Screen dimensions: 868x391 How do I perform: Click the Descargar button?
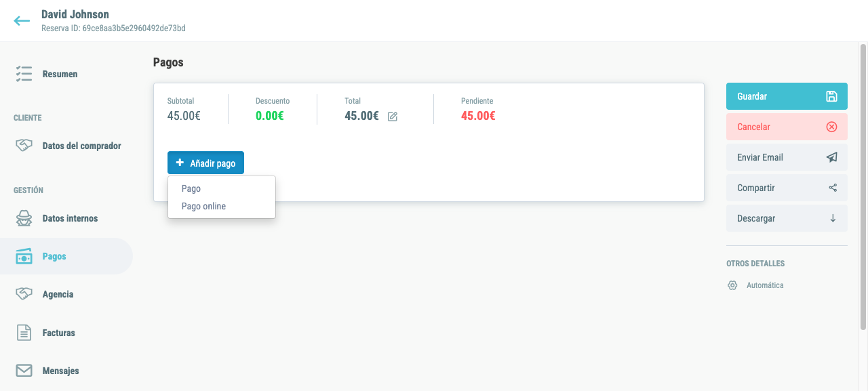(x=787, y=218)
